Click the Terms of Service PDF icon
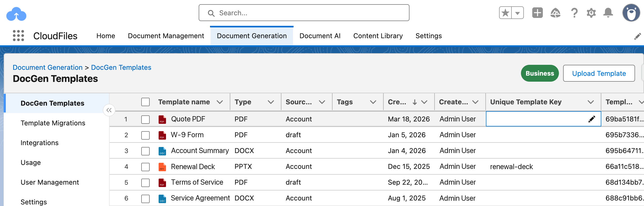The width and height of the screenshot is (644, 206). (x=162, y=183)
